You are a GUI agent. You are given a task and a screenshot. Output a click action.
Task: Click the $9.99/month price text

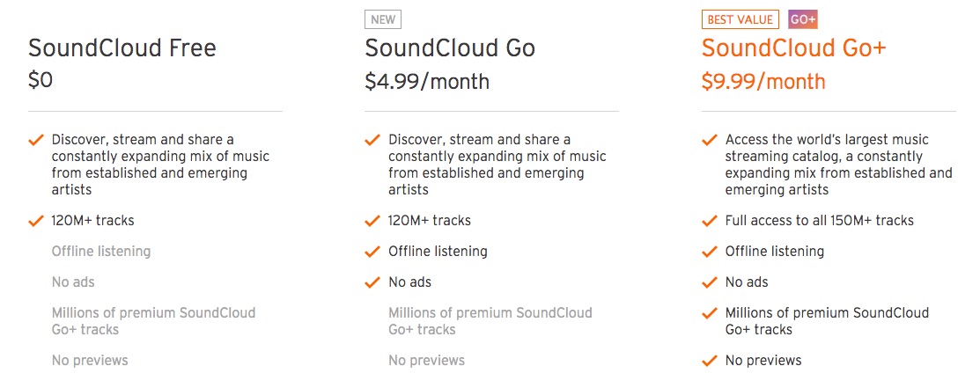[763, 82]
